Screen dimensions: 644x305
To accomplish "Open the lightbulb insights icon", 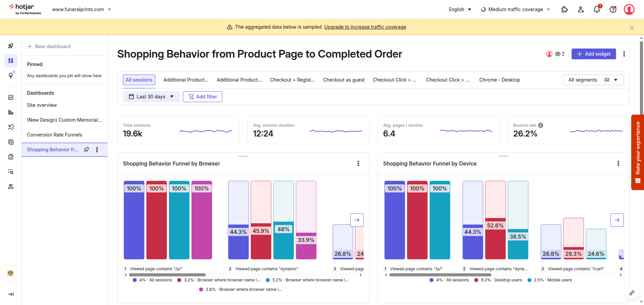I will [11, 75].
